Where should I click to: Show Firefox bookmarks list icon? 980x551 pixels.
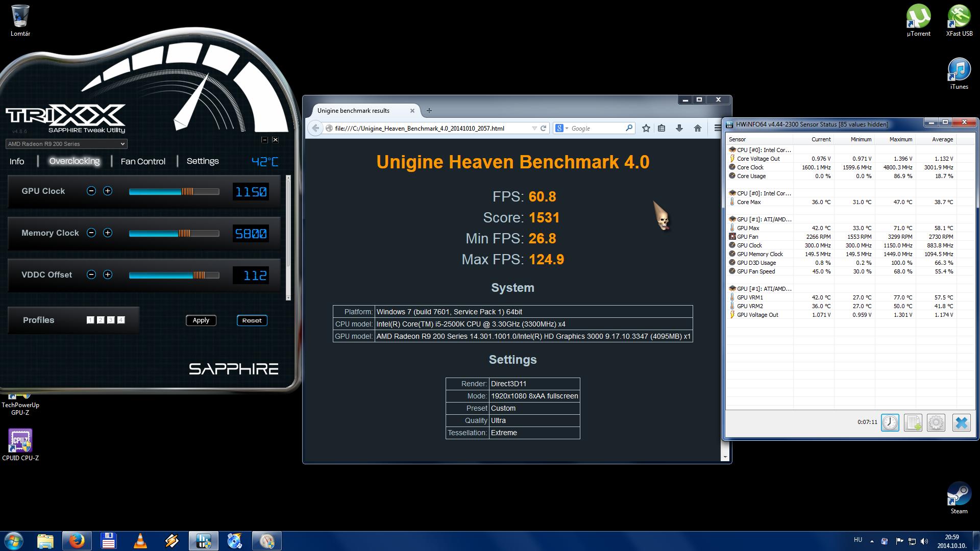tap(661, 128)
